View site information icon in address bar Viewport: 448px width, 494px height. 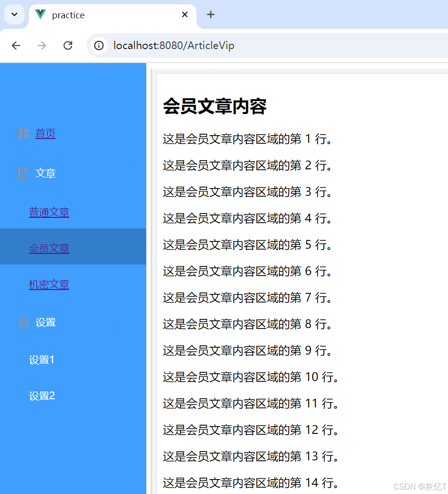pos(99,46)
